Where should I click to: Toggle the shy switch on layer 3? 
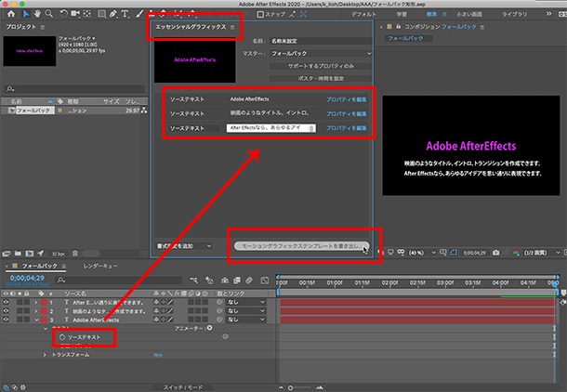pos(156,320)
